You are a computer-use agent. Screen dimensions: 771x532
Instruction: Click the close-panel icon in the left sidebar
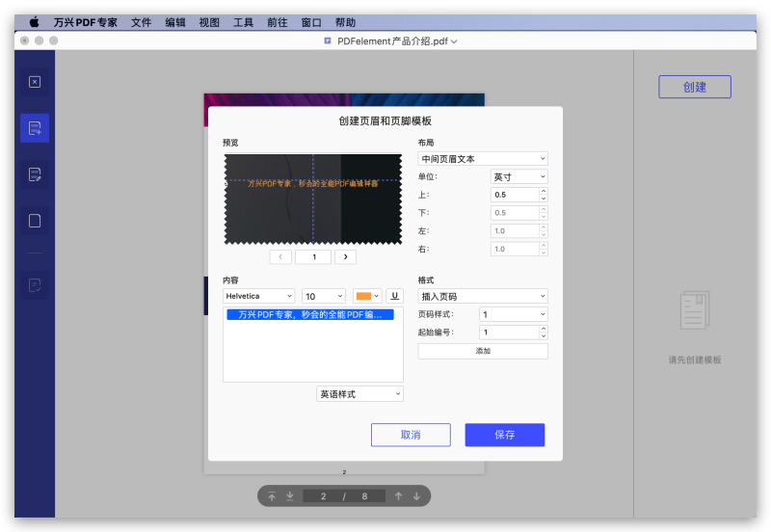point(35,82)
